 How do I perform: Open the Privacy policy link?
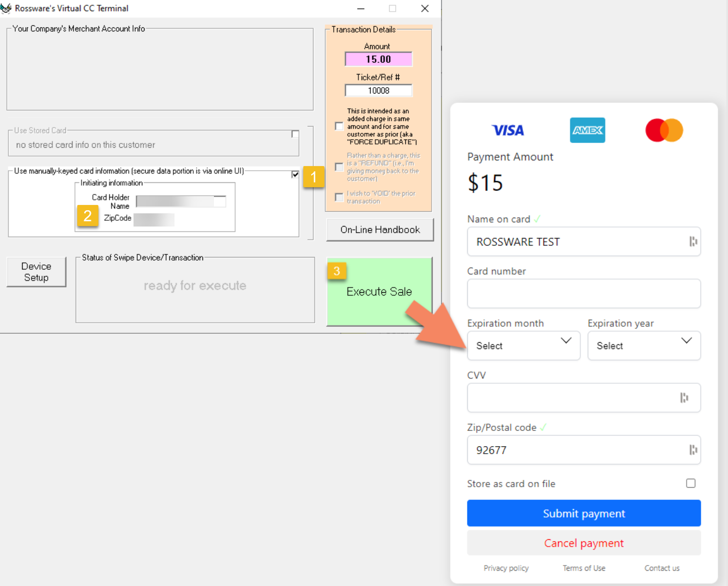[x=506, y=568]
